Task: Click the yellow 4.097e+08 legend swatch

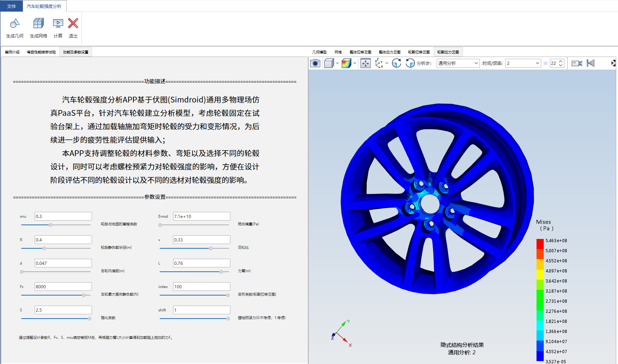Action: coord(540,274)
